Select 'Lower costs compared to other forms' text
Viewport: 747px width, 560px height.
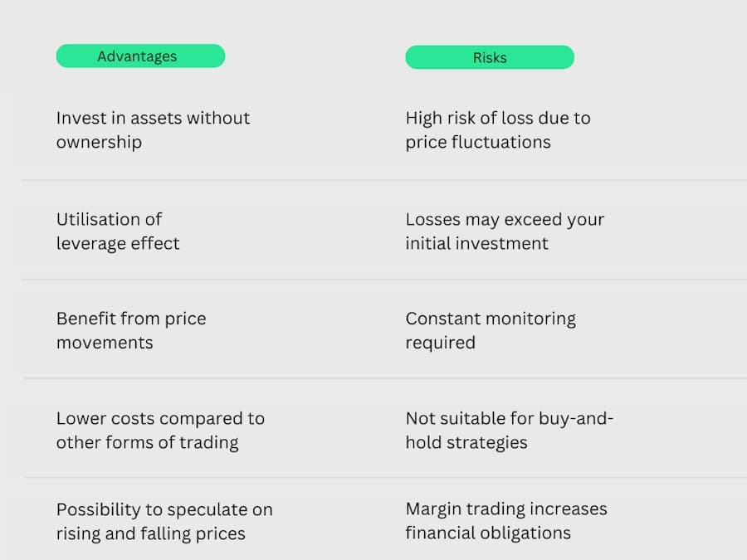(160, 430)
